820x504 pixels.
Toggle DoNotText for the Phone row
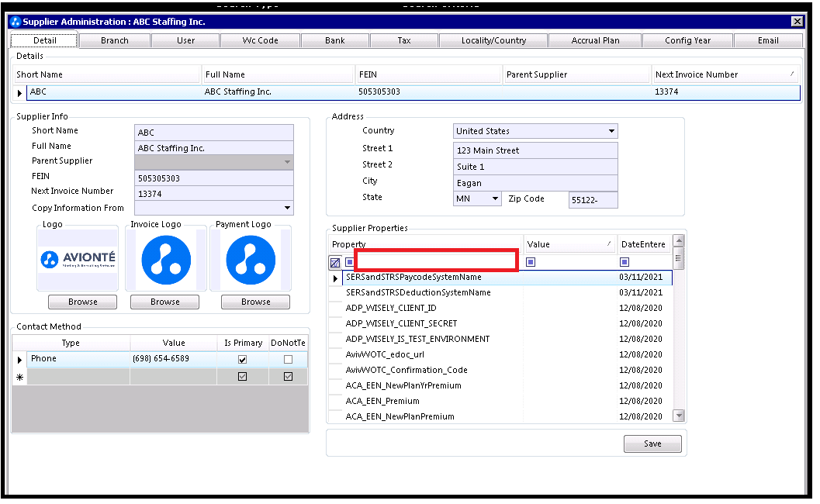pos(288,360)
